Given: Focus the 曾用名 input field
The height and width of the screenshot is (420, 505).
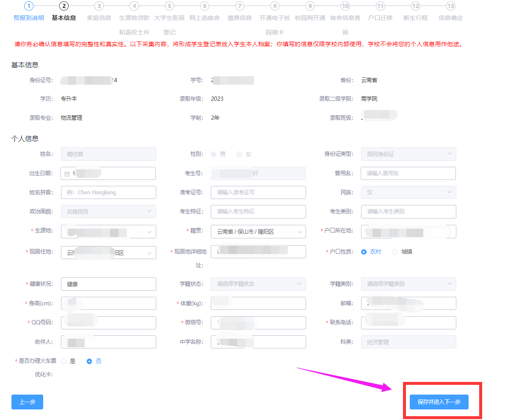Looking at the screenshot, I should (x=408, y=173).
